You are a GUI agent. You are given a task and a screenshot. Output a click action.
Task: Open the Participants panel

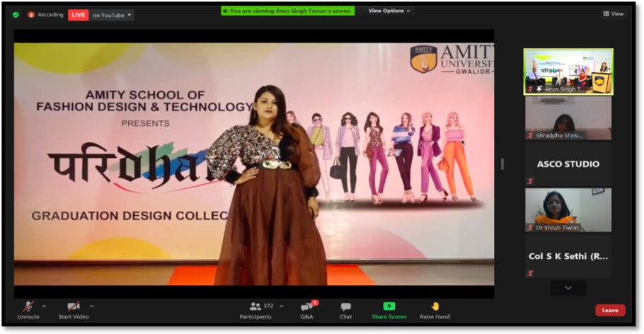(255, 311)
